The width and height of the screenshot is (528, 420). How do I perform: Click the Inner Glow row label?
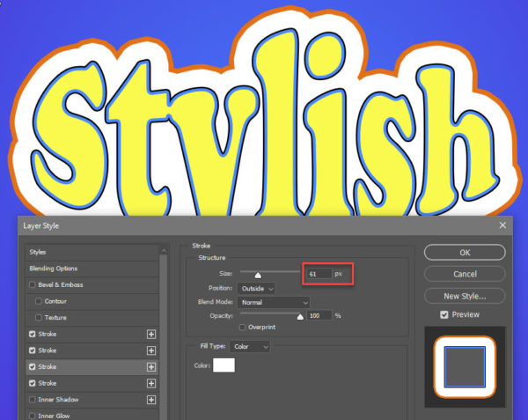(54, 416)
